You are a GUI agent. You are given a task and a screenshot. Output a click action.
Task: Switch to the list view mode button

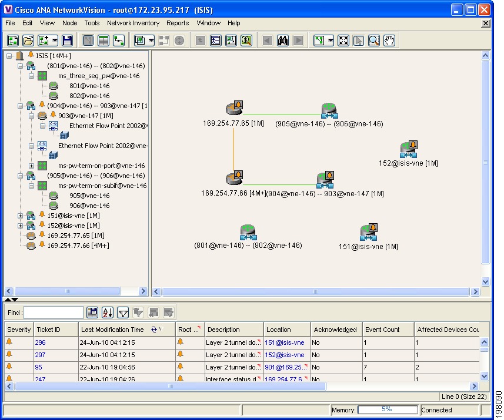pos(103,41)
